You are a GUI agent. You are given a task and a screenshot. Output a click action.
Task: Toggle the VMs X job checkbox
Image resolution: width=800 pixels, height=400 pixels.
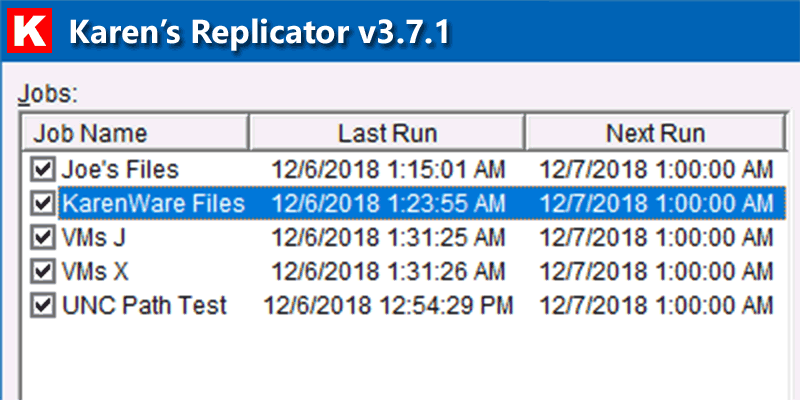pos(43,272)
